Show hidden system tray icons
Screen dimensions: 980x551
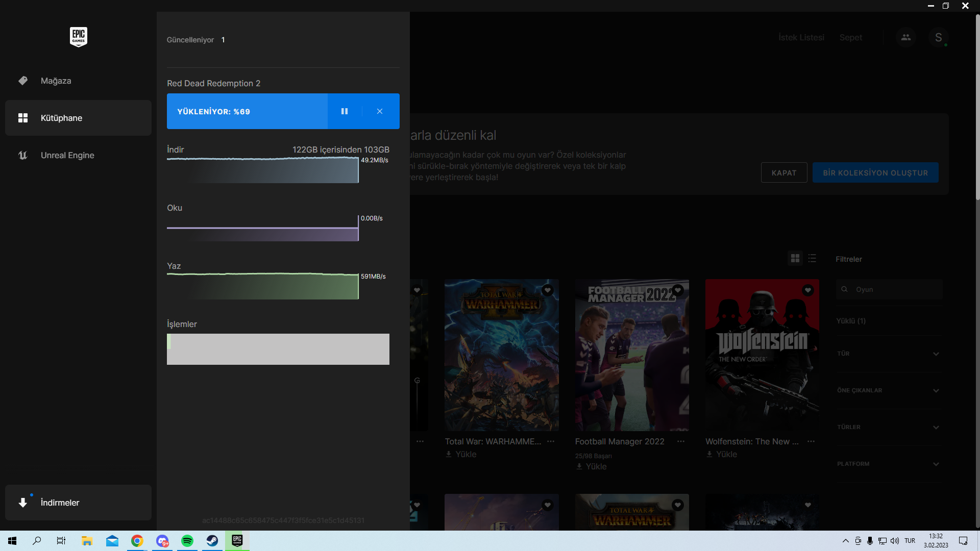coord(846,541)
